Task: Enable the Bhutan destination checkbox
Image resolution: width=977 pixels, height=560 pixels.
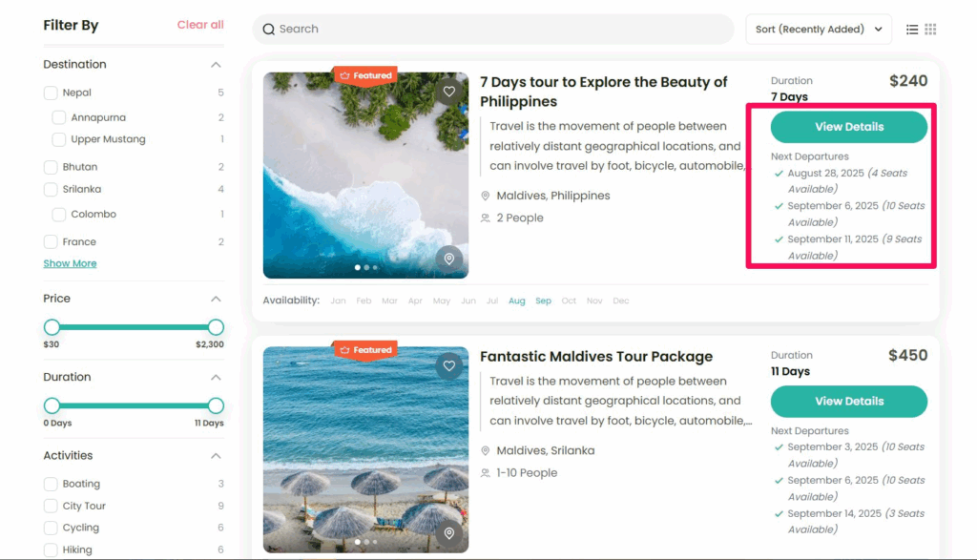Action: coord(51,167)
